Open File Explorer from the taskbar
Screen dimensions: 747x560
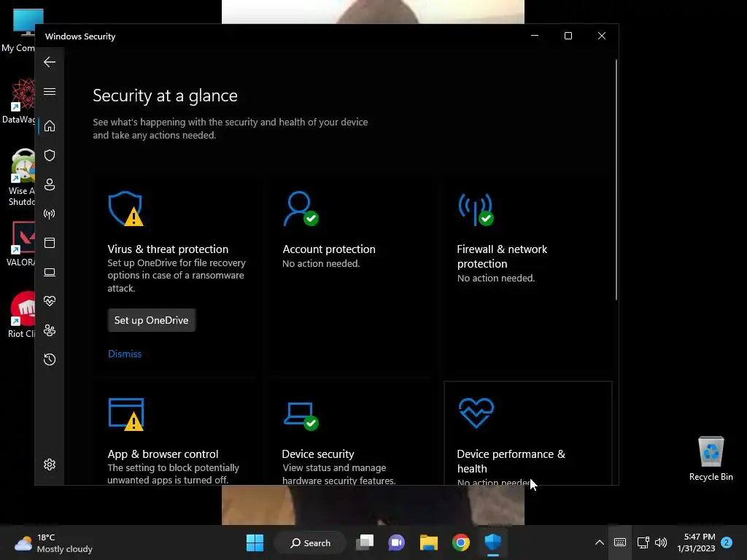click(429, 542)
